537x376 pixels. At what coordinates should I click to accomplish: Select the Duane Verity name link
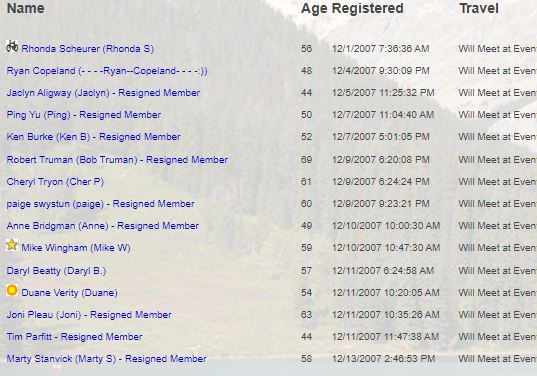(69, 293)
